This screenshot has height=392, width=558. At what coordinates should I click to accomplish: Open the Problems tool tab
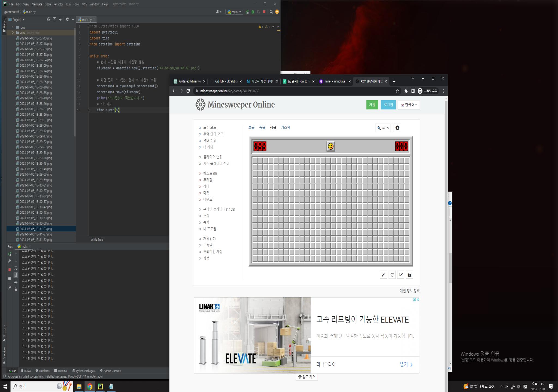pos(43,371)
